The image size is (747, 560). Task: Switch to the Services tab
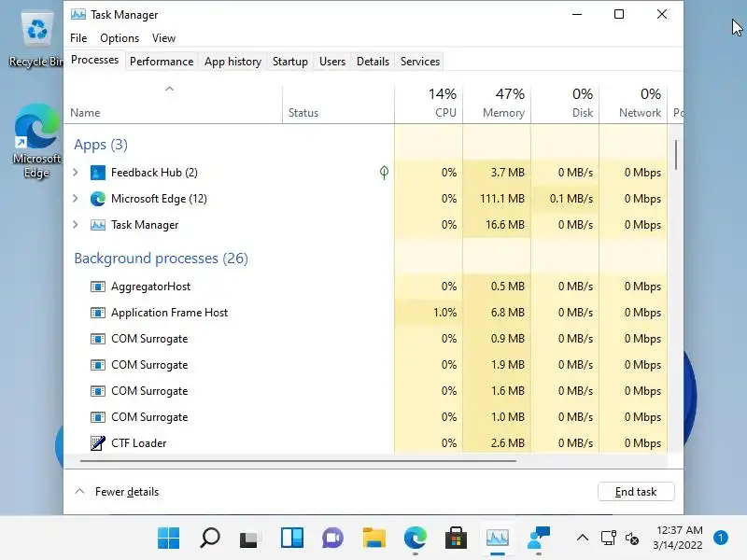click(420, 62)
